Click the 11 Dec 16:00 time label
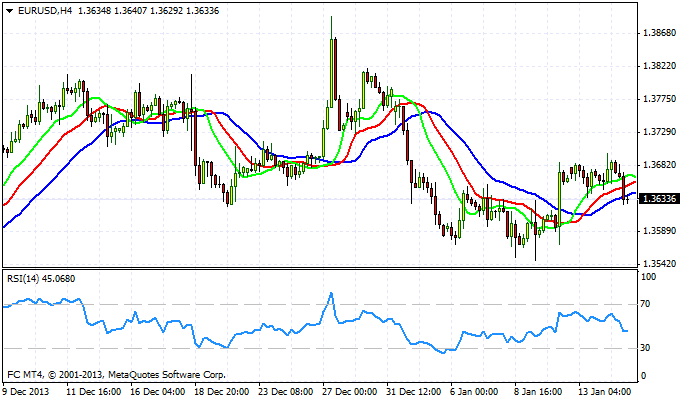The width and height of the screenshot is (680, 400). click(93, 392)
